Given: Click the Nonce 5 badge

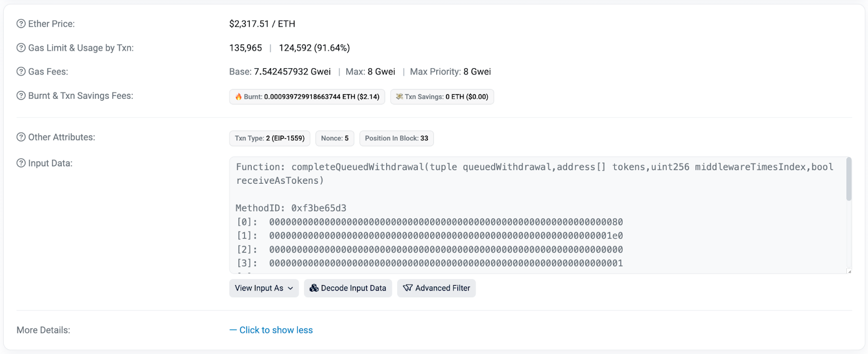Looking at the screenshot, I should coord(335,138).
